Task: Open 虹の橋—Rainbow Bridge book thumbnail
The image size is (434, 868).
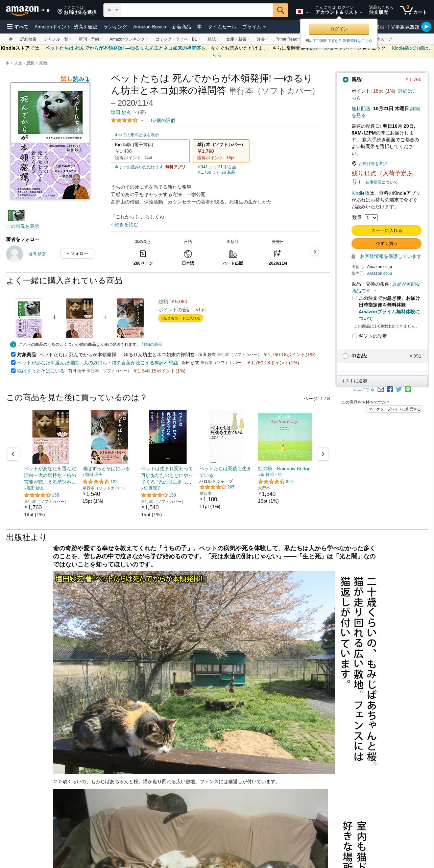Action: click(285, 436)
